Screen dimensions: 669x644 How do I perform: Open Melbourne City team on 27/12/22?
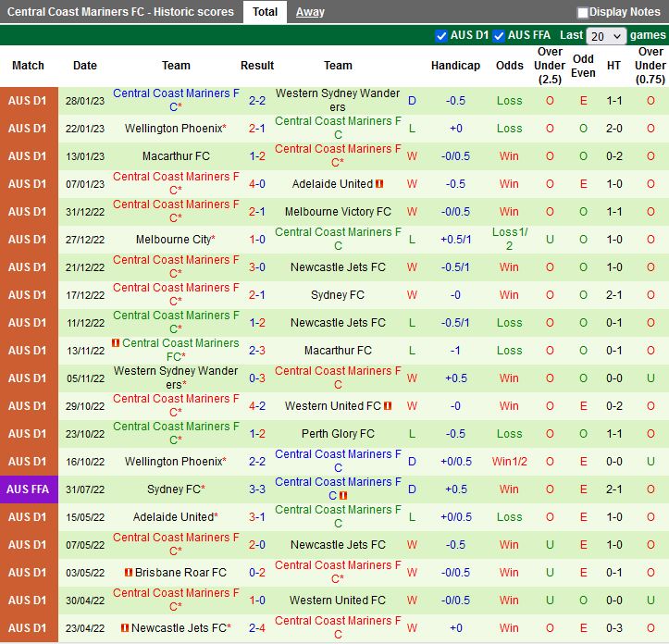(176, 240)
